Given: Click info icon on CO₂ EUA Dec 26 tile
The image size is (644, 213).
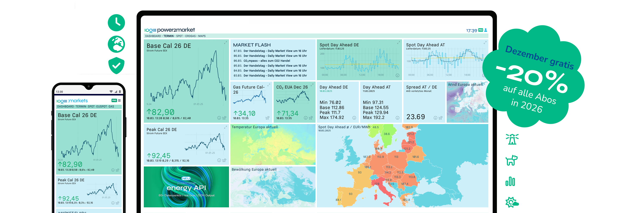Looking at the screenshot, I should [x=306, y=118].
